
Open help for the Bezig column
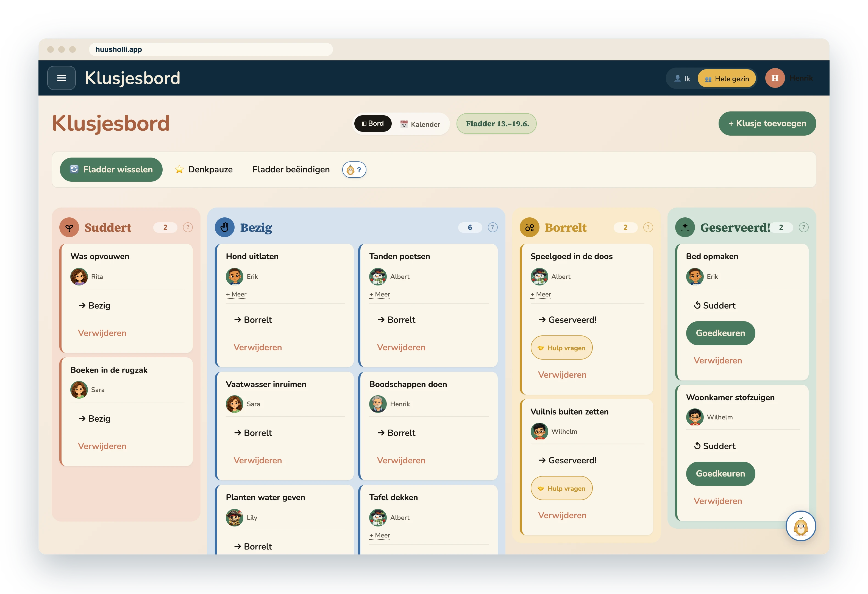[x=493, y=227]
